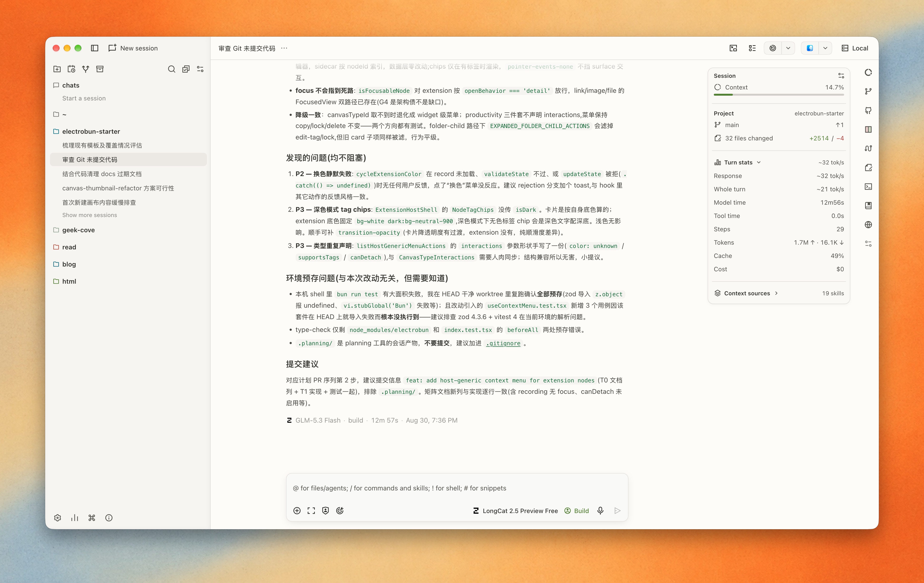
Task: Click the Local workspace button
Action: 855,48
